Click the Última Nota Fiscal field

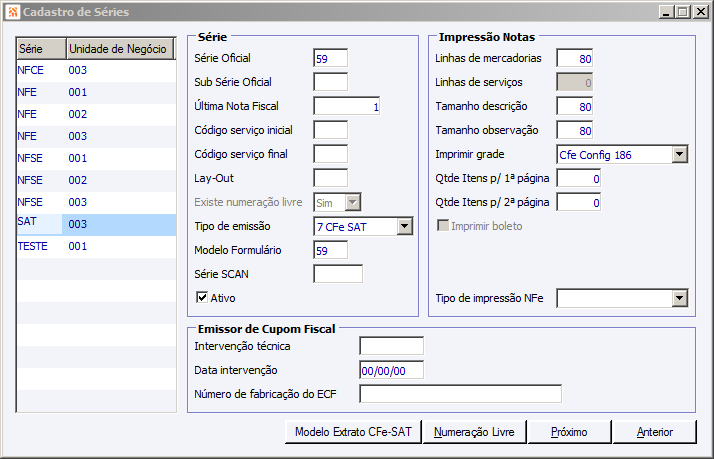[347, 106]
